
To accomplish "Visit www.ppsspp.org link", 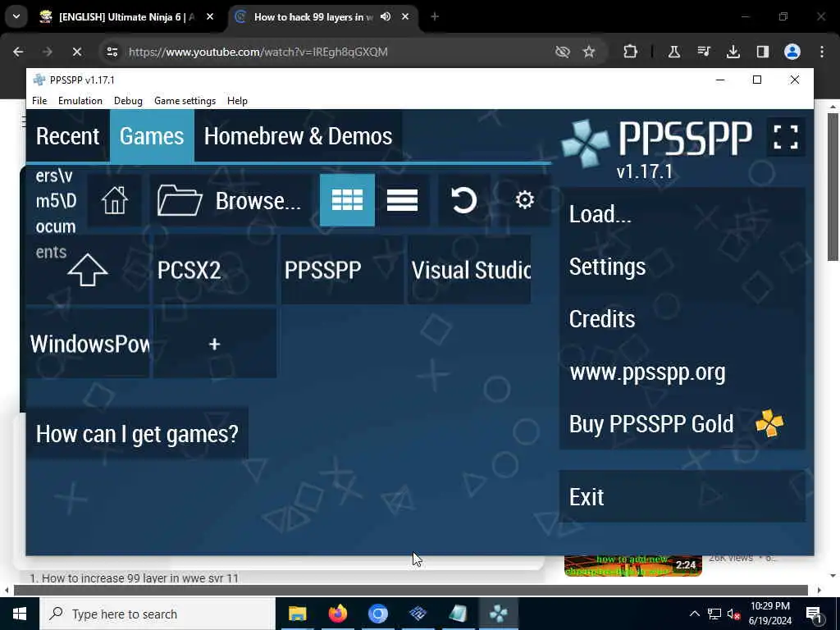I will 682,372.
